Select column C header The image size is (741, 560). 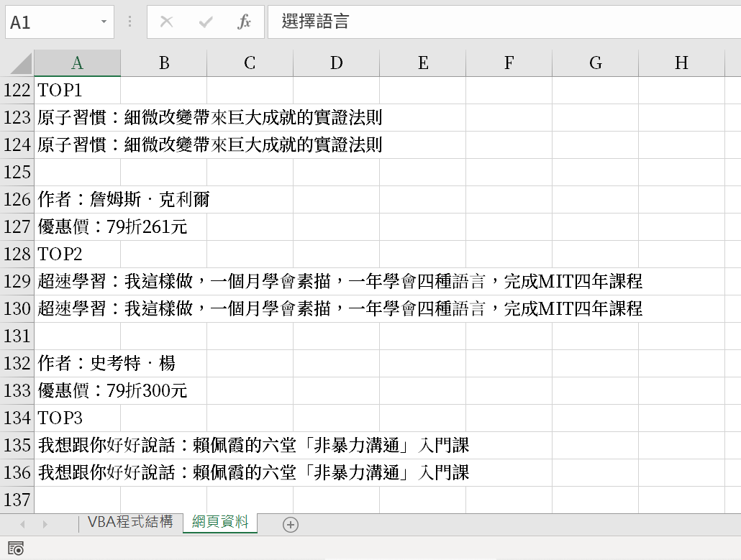(250, 63)
